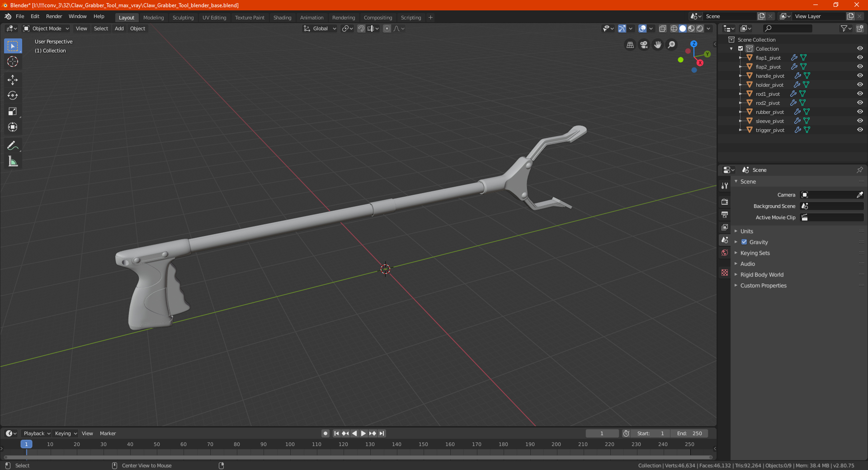Viewport: 868px width, 470px height.
Task: Hide handle_pivot in the viewport
Action: 860,76
